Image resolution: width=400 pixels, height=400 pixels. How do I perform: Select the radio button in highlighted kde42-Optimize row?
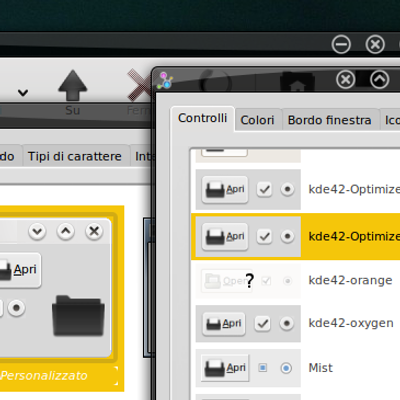[x=287, y=236]
